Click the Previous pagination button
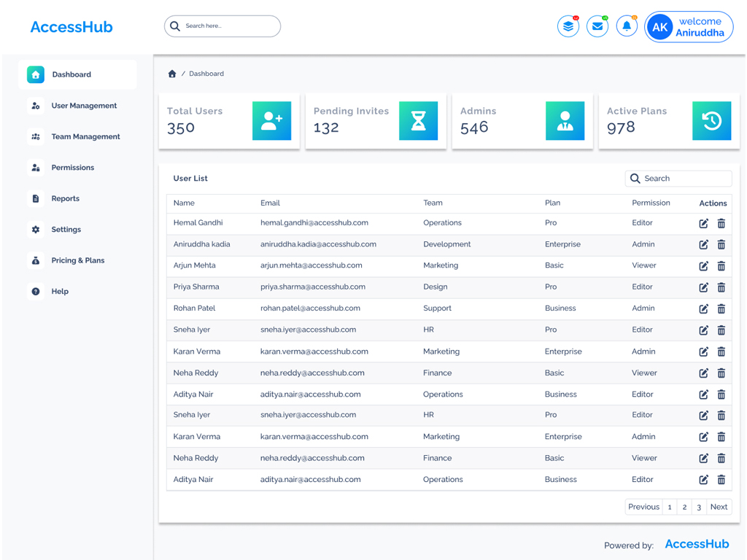 pyautogui.click(x=643, y=507)
